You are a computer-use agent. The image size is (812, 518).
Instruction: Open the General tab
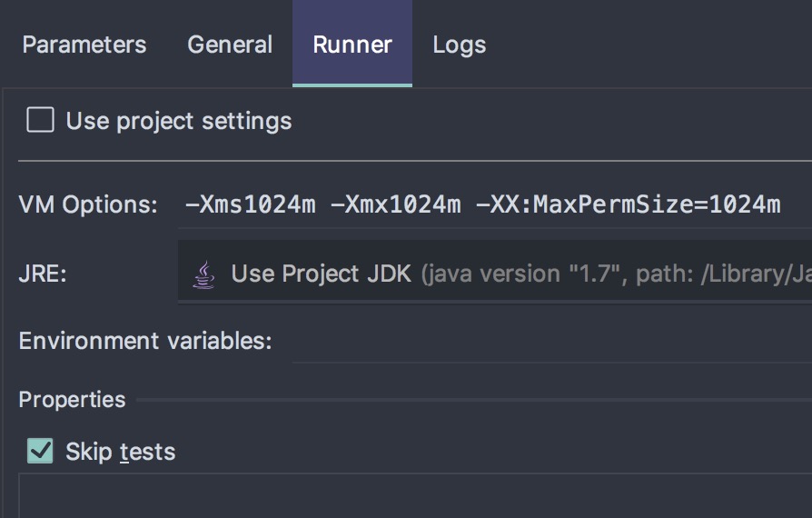230,45
